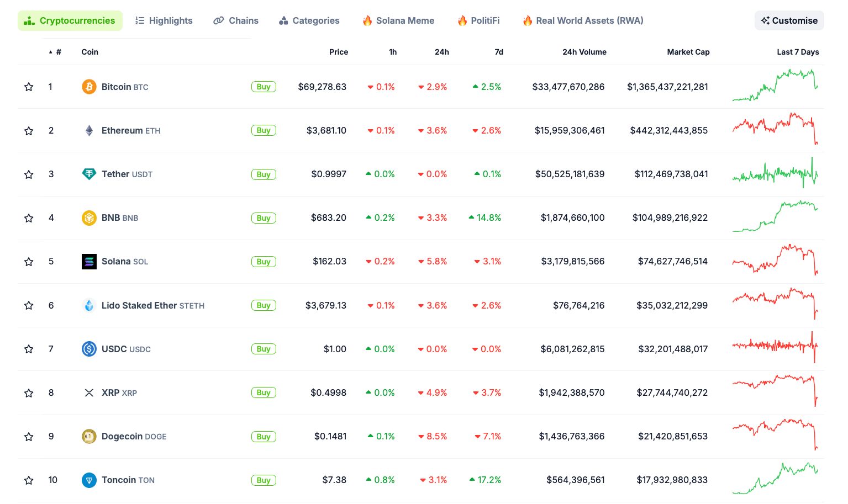The width and height of the screenshot is (848, 504).
Task: Switch to the Highlights tab
Action: (x=164, y=20)
